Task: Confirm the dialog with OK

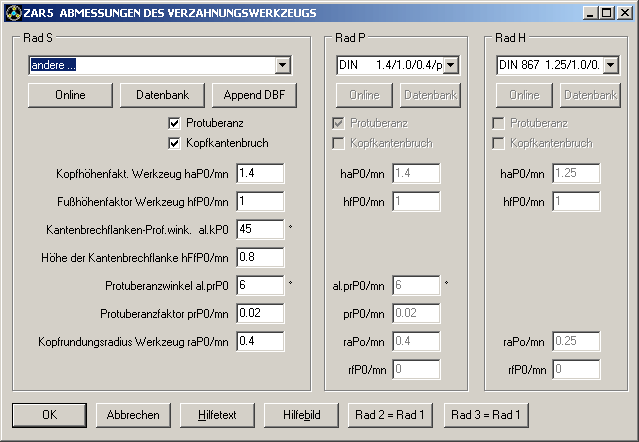Action: point(49,414)
